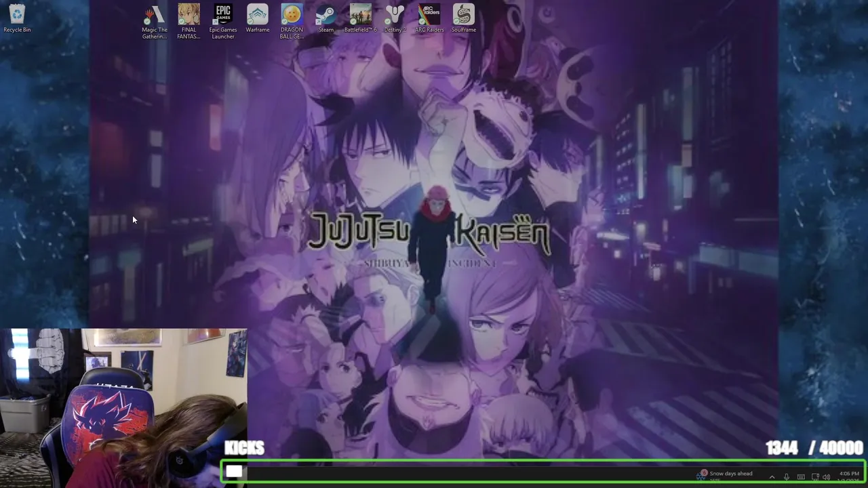Open the Snow days ahead weather widget

726,476
